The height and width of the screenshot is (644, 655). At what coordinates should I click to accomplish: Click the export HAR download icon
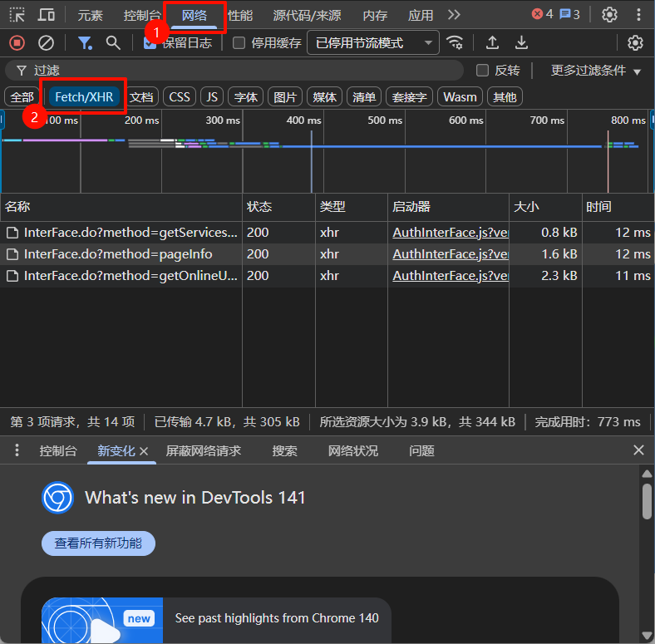click(x=521, y=43)
